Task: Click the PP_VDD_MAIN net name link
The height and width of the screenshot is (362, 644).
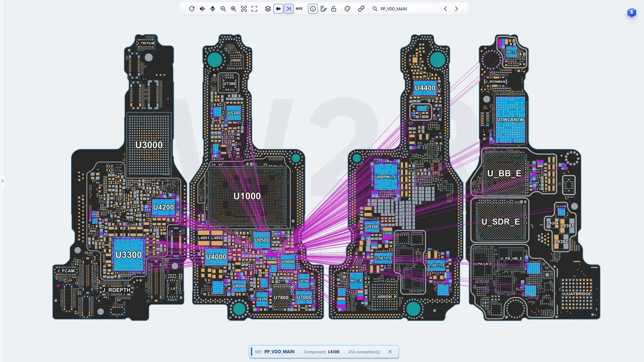Action: pos(279,352)
